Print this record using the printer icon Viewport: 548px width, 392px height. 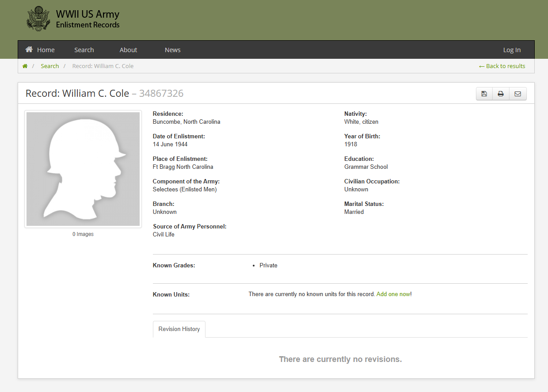pos(501,94)
